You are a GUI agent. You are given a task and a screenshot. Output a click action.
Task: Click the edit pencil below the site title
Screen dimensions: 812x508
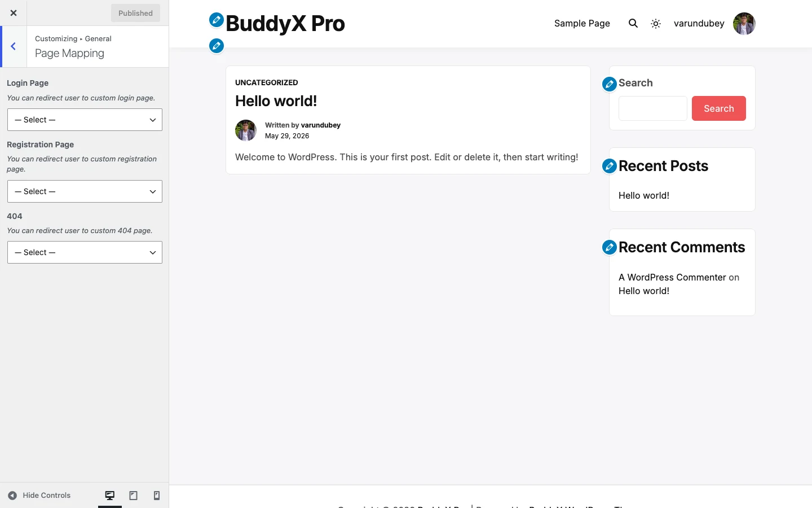coord(217,46)
